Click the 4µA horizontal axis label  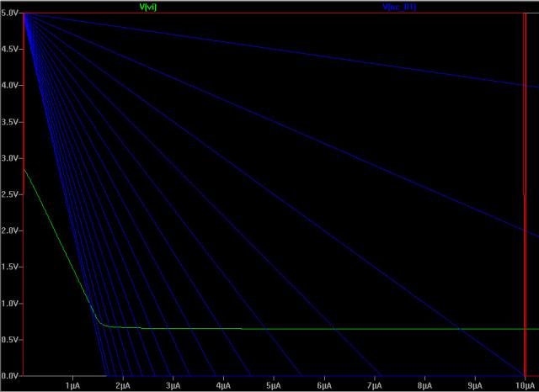pos(223,384)
